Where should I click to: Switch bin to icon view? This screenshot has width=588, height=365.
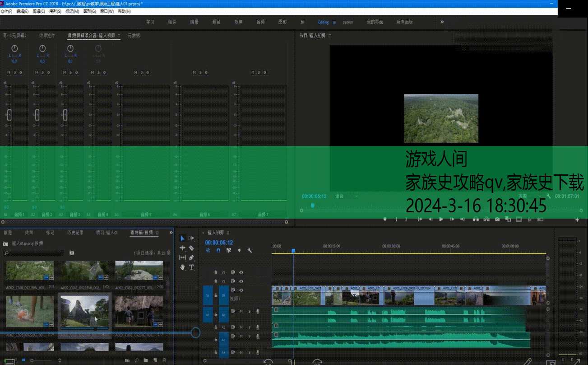point(24,360)
